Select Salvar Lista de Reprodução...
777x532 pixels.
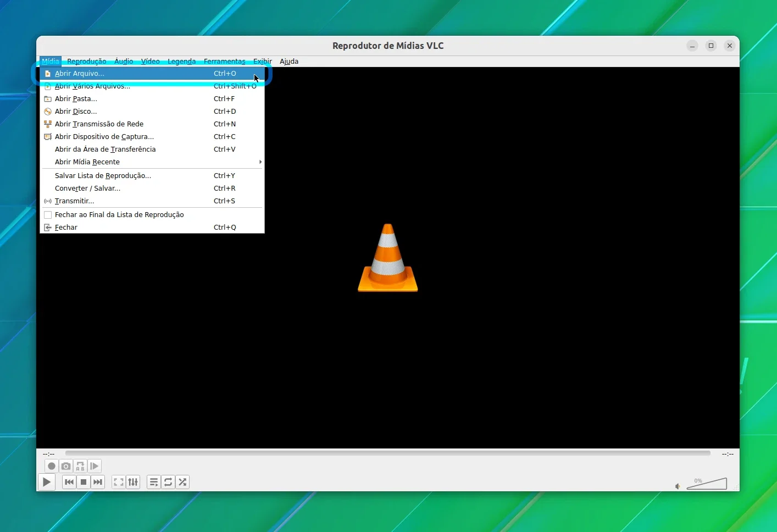[x=152, y=175]
